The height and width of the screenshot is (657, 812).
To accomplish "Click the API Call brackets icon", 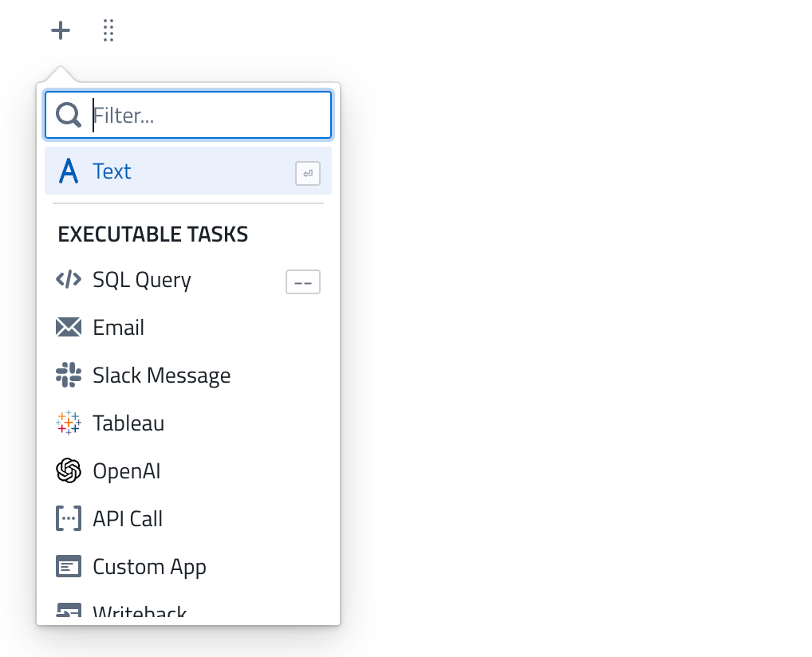I will click(x=69, y=519).
